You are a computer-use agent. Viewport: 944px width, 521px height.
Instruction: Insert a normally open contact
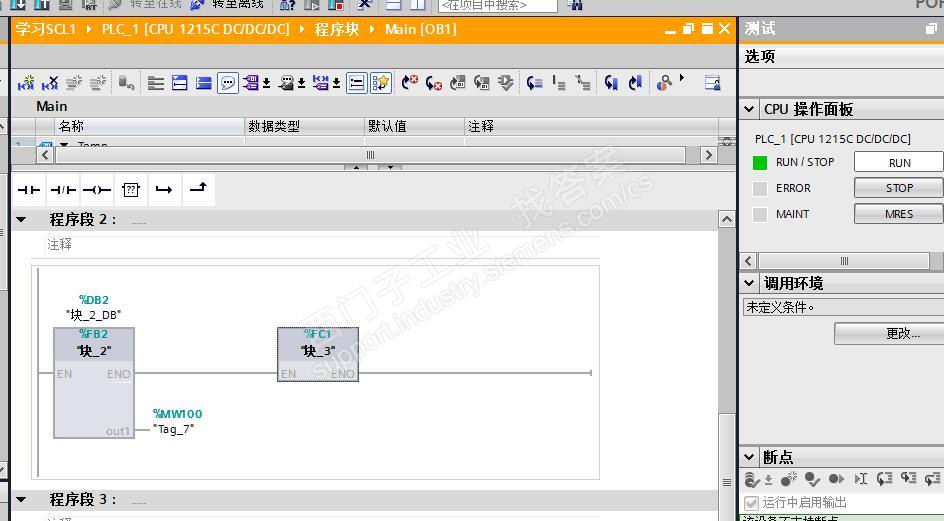(29, 190)
